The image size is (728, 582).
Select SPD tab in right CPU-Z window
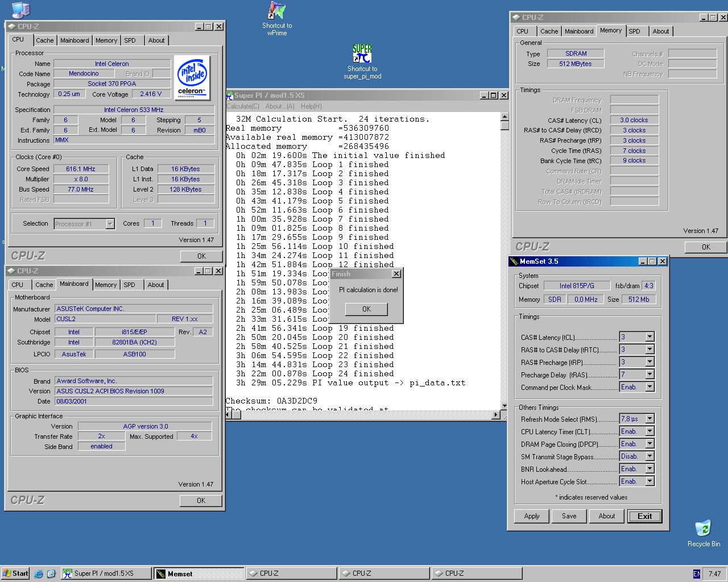tap(634, 31)
